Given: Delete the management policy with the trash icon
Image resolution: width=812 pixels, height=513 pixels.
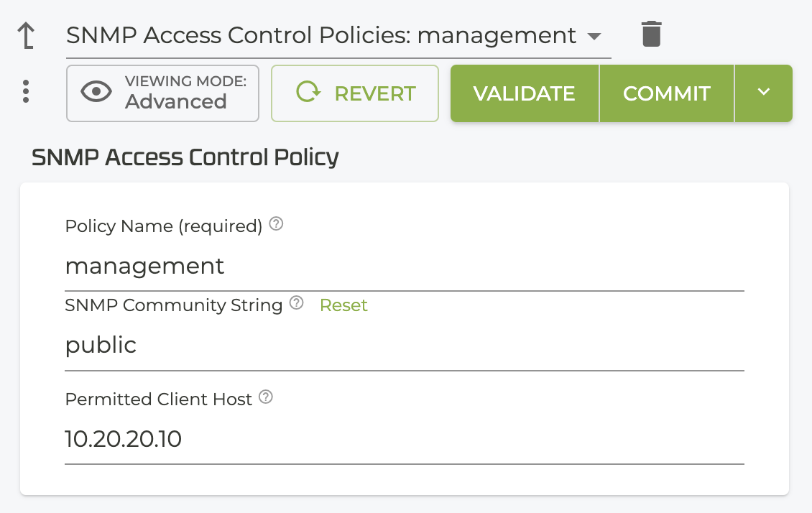Looking at the screenshot, I should click(651, 34).
